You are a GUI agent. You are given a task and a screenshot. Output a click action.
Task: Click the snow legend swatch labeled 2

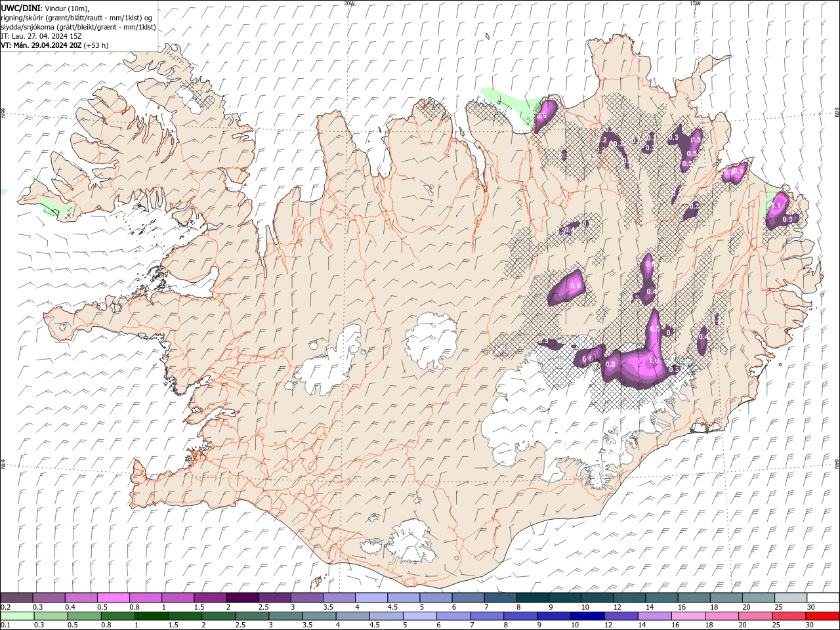point(242,598)
